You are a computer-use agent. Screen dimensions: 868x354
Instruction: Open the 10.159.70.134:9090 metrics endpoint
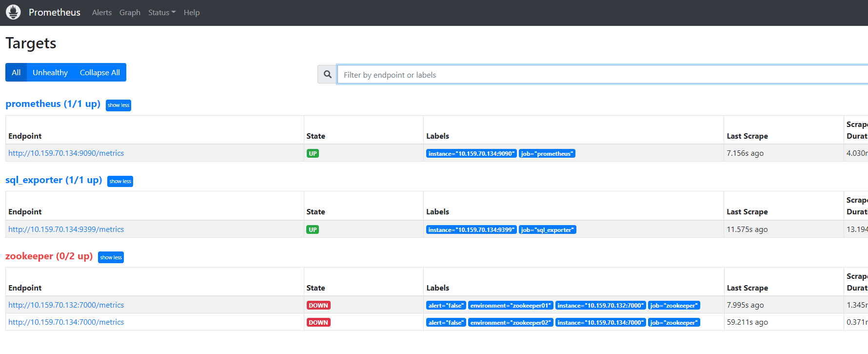[66, 153]
